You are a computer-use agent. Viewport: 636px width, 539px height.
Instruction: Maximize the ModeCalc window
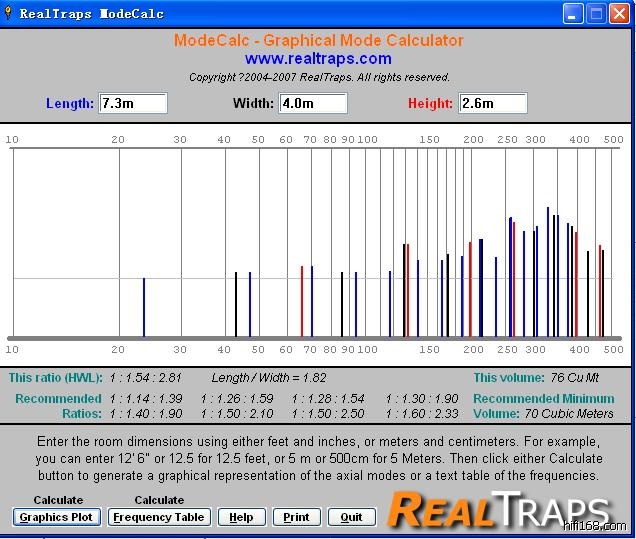[596, 14]
